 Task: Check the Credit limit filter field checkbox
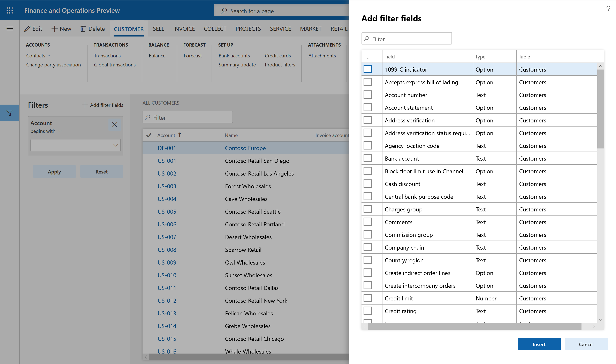click(368, 298)
